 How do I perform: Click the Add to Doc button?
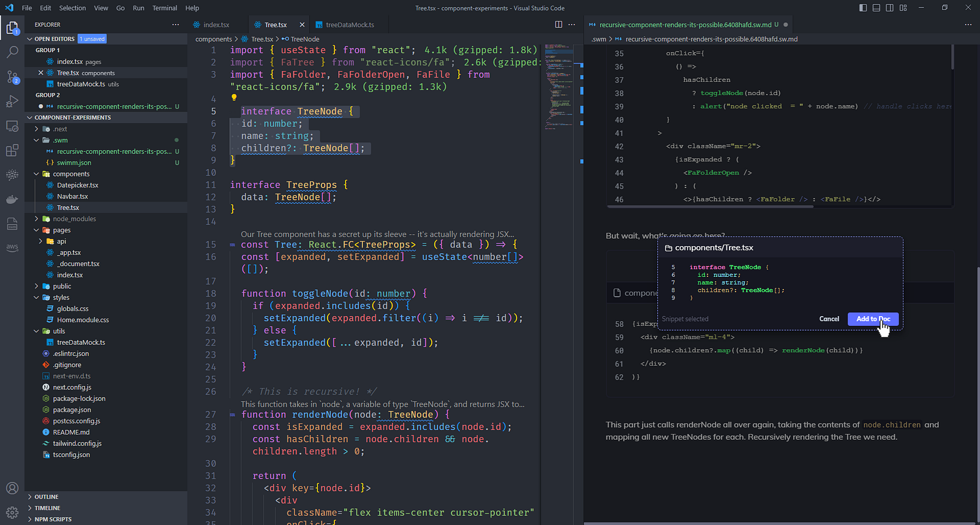point(873,319)
